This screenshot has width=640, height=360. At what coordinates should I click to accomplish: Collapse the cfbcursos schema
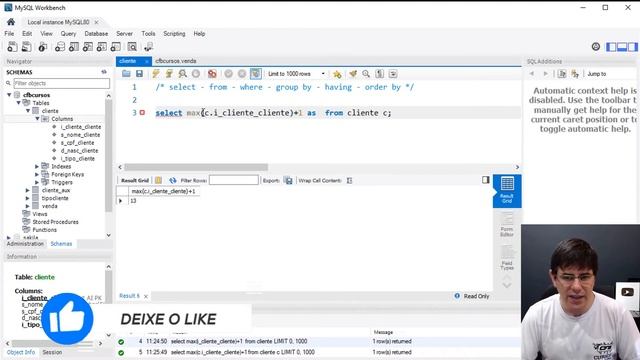pyautogui.click(x=9, y=95)
